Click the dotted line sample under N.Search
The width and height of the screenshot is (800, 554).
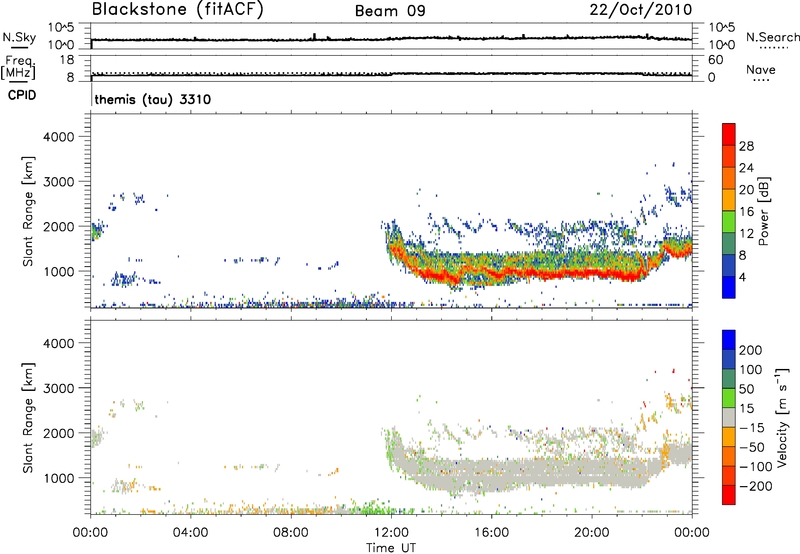click(x=773, y=48)
